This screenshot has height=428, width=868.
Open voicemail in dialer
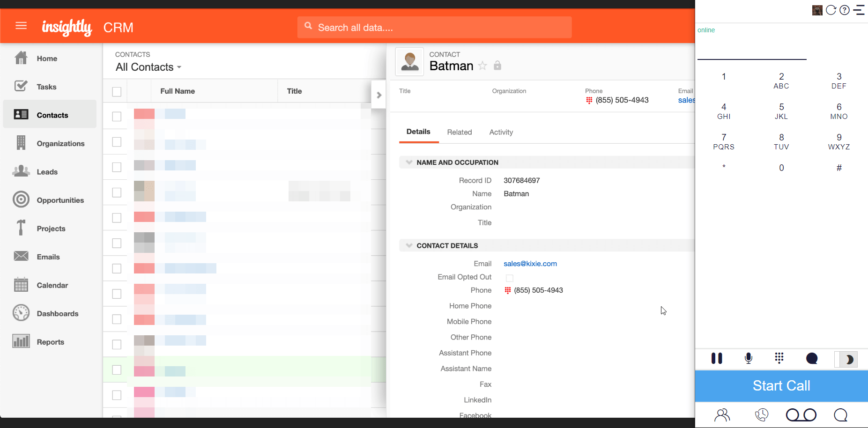(801, 415)
